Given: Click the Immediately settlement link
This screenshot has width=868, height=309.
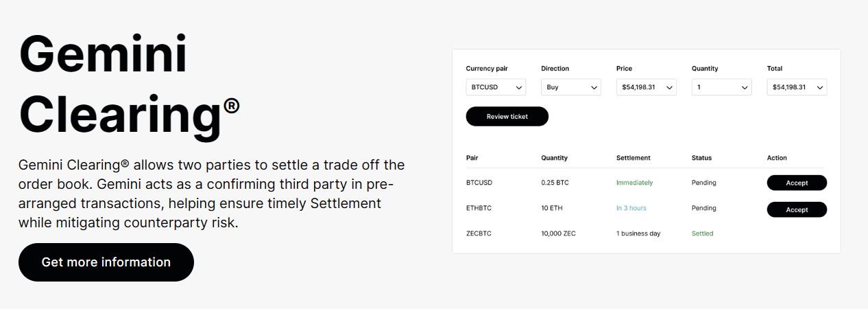Looking at the screenshot, I should [x=634, y=183].
